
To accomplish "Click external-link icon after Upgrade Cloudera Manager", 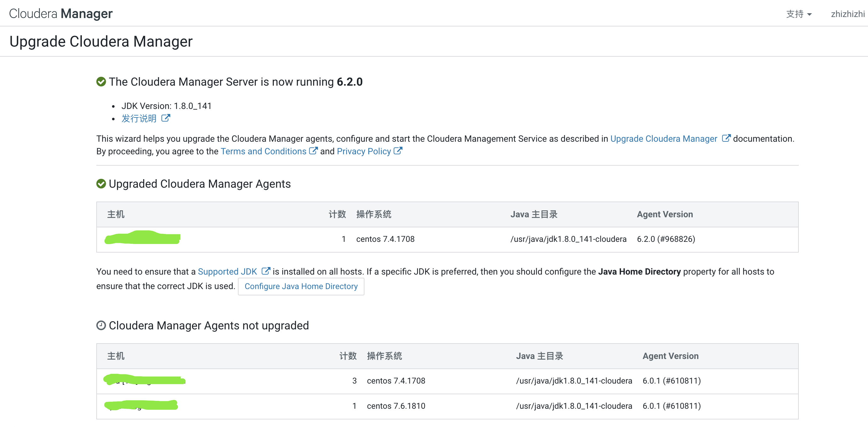I will coord(726,138).
